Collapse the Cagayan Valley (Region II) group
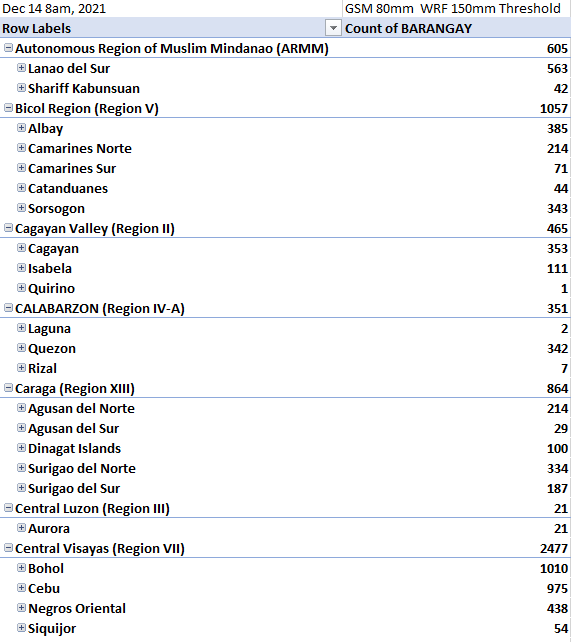571x642 pixels. (x=8, y=228)
